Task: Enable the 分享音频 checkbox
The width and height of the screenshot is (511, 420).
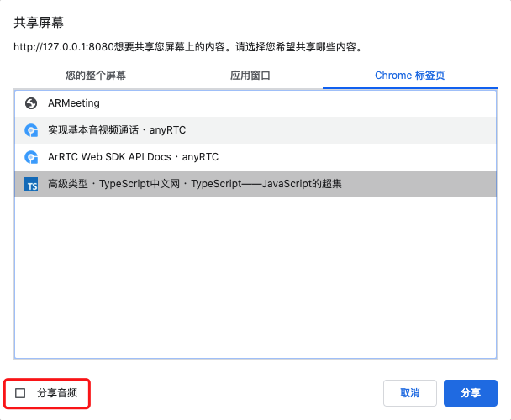Action: [x=21, y=392]
